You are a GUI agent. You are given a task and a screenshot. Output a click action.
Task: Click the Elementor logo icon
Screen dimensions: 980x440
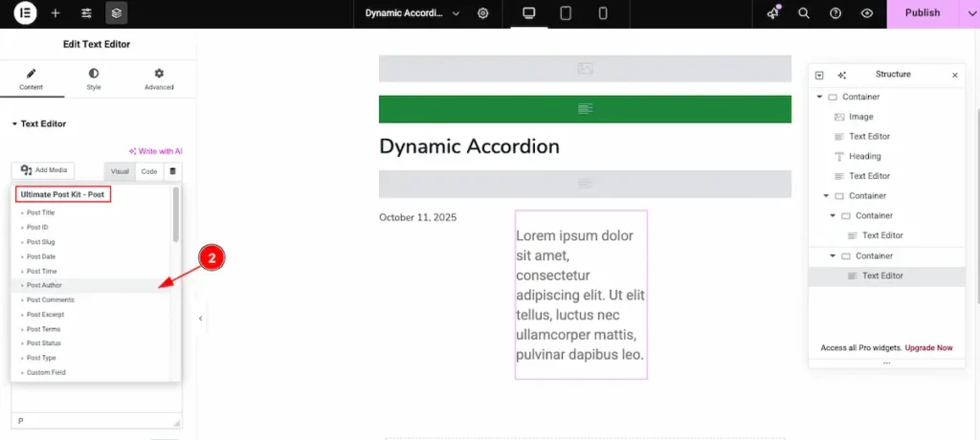pos(25,13)
